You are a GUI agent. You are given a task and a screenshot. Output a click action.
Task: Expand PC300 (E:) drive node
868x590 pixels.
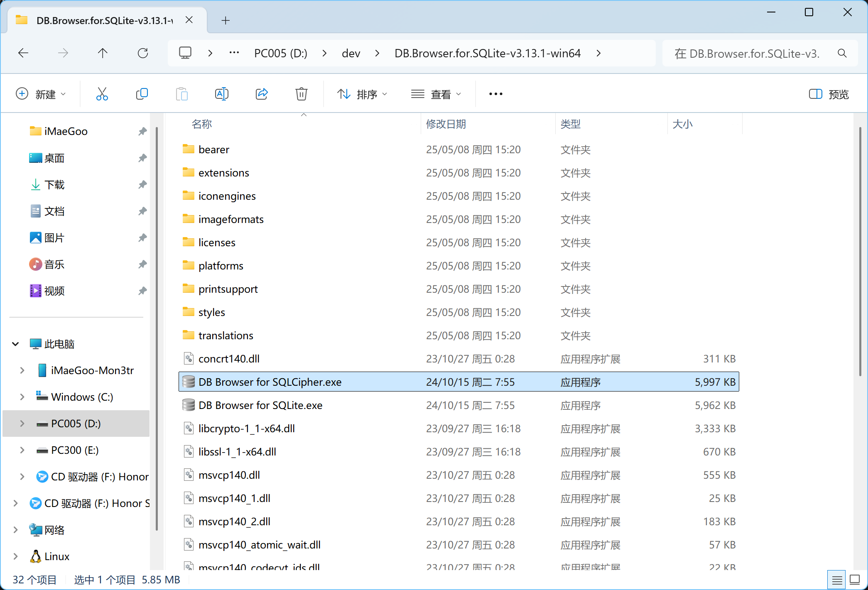22,450
